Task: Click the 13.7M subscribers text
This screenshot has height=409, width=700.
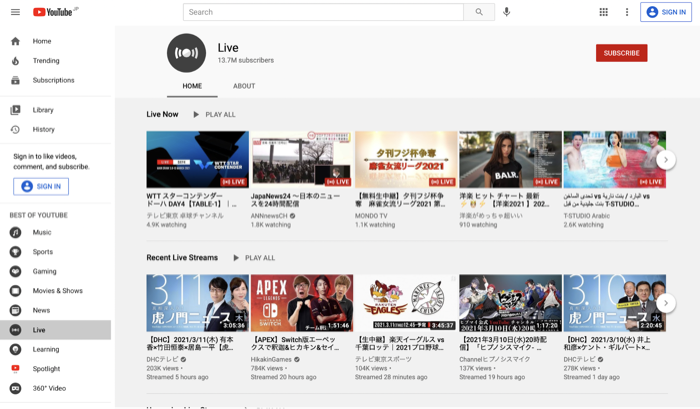Action: (246, 60)
